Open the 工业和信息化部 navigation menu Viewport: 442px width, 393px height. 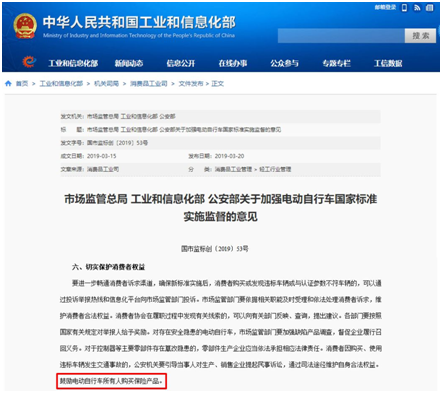point(73,63)
